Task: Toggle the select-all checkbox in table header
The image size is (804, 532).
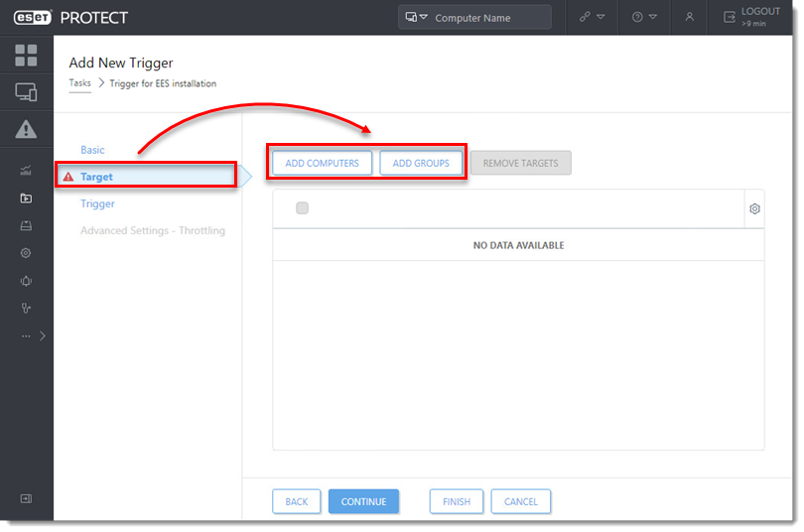Action: [302, 207]
